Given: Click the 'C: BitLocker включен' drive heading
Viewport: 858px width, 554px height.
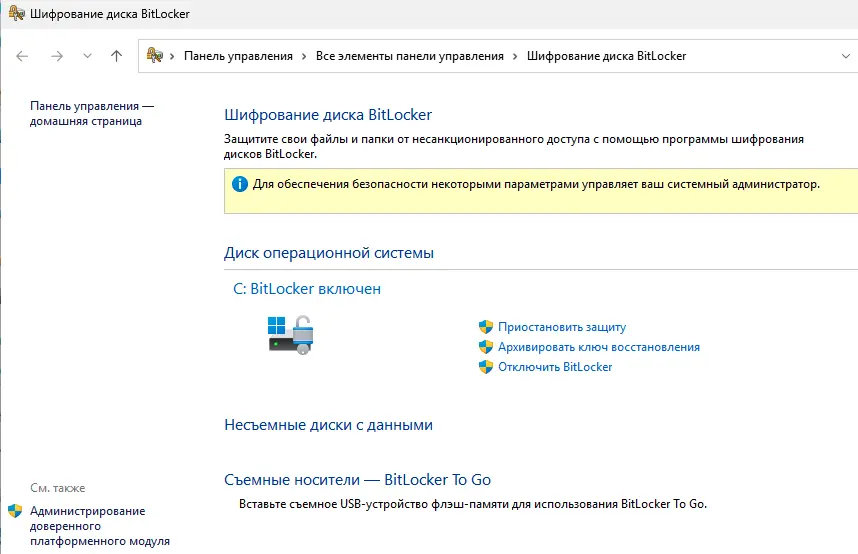Looking at the screenshot, I should coord(306,289).
